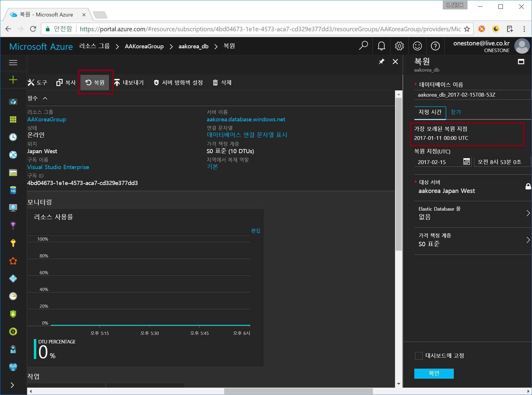
Task: Click 삭제 delete toolbar item
Action: (222, 82)
